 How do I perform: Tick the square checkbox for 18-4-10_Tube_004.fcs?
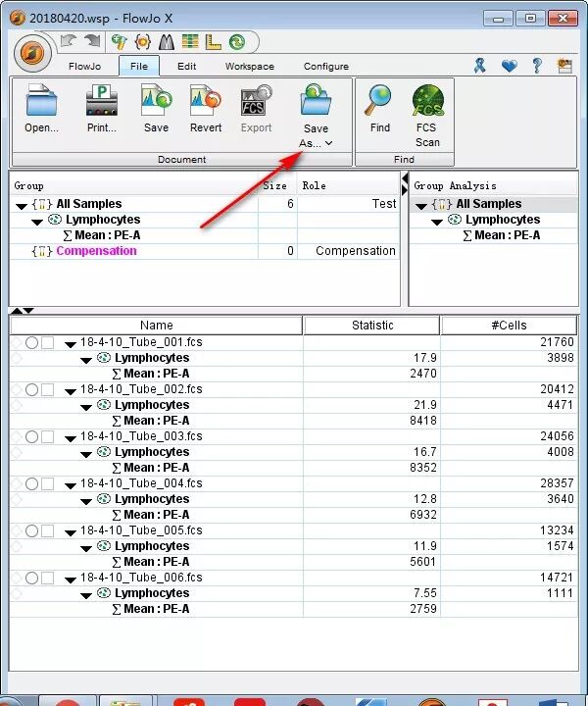(48, 484)
